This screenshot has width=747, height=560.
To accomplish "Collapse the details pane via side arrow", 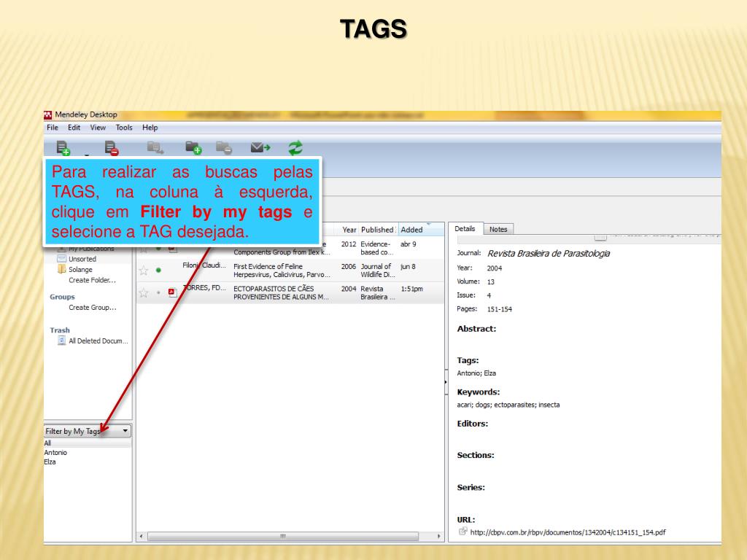I will pos(446,382).
